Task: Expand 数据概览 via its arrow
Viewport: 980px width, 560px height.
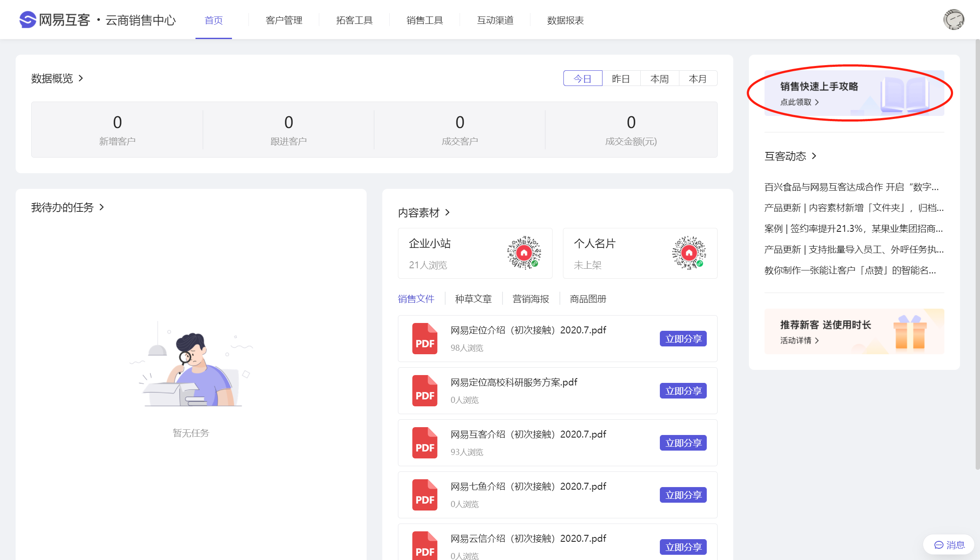Action: (81, 78)
